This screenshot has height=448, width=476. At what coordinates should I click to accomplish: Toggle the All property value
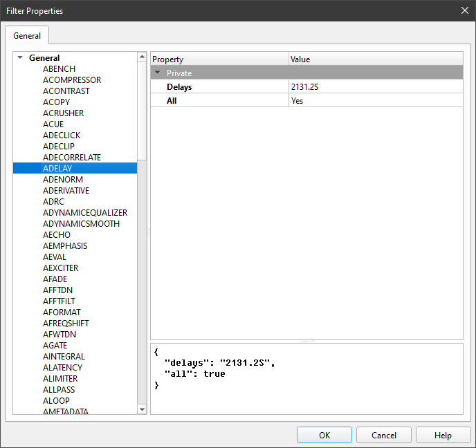click(x=375, y=101)
